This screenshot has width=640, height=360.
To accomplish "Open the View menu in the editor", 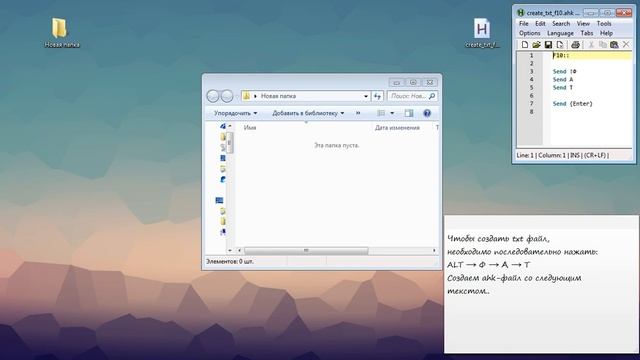I will coord(583,24).
